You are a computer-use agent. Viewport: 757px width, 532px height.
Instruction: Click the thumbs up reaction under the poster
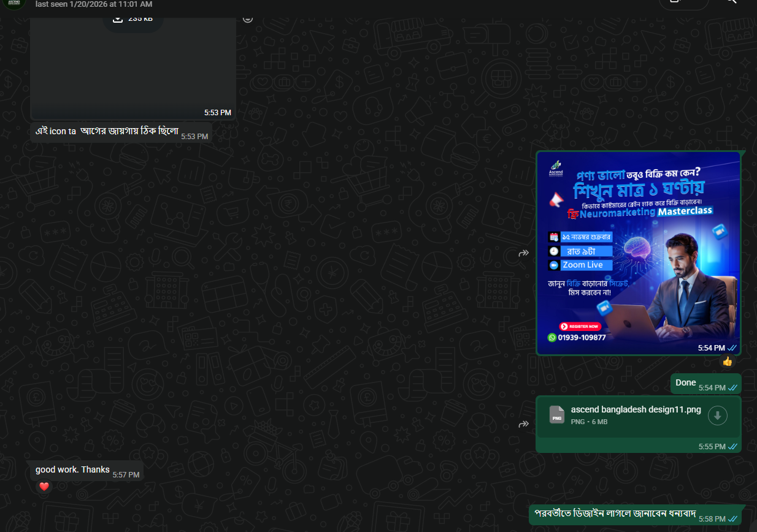tap(727, 362)
